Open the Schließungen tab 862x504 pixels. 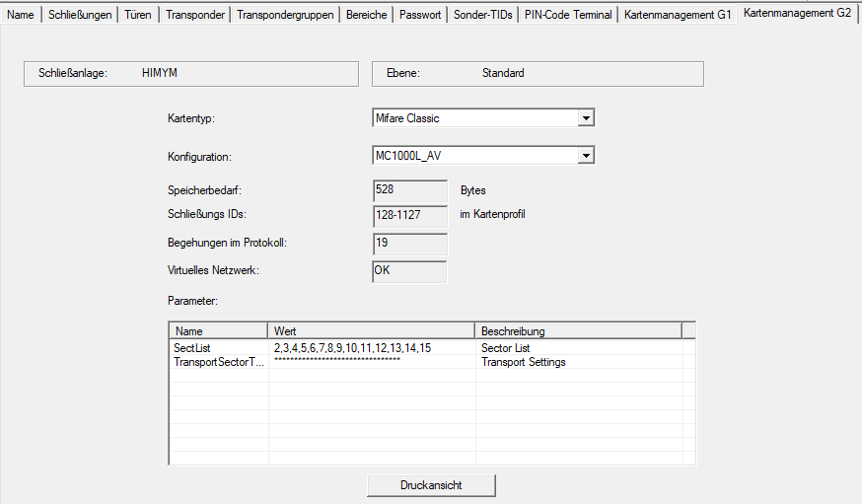[x=80, y=15]
